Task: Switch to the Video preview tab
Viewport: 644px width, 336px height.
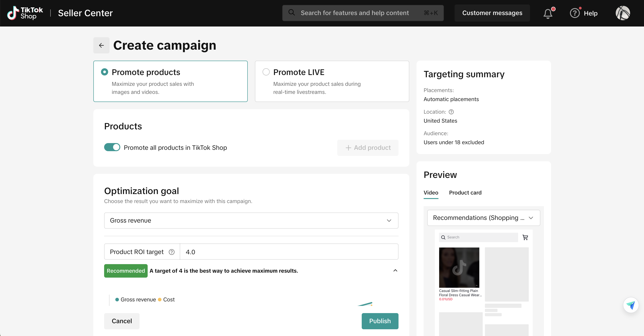Action: [431, 193]
